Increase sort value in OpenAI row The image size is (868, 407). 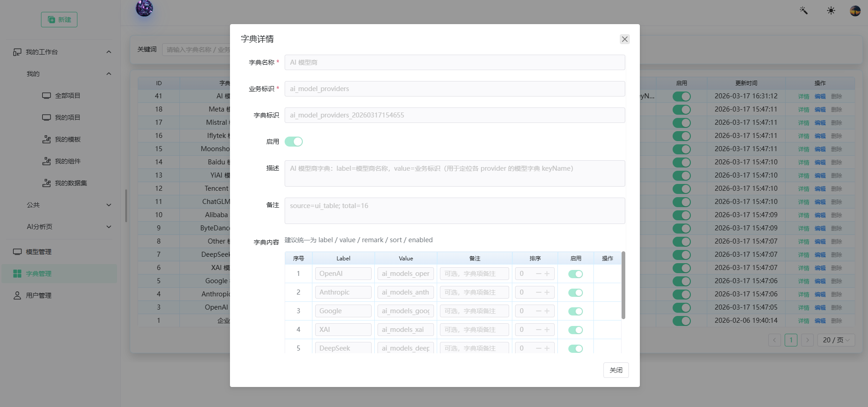click(547, 274)
